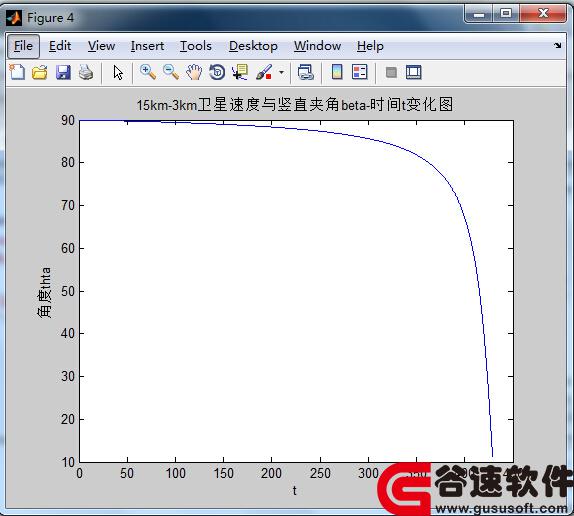Enable the Pan hand tool
Screen dimensions: 574x516
coord(194,72)
